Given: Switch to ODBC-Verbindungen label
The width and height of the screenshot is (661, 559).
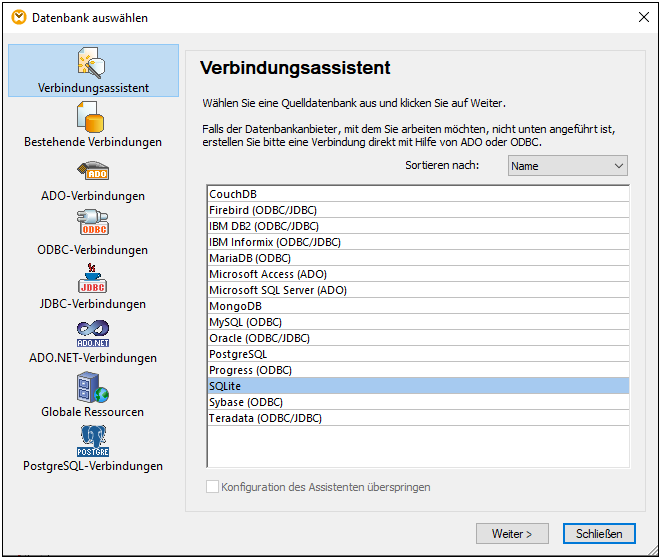Looking at the screenshot, I should click(93, 250).
